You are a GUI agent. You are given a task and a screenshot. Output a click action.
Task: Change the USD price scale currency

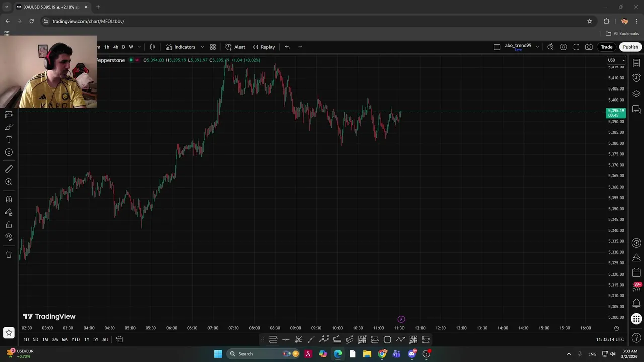pyautogui.click(x=616, y=60)
